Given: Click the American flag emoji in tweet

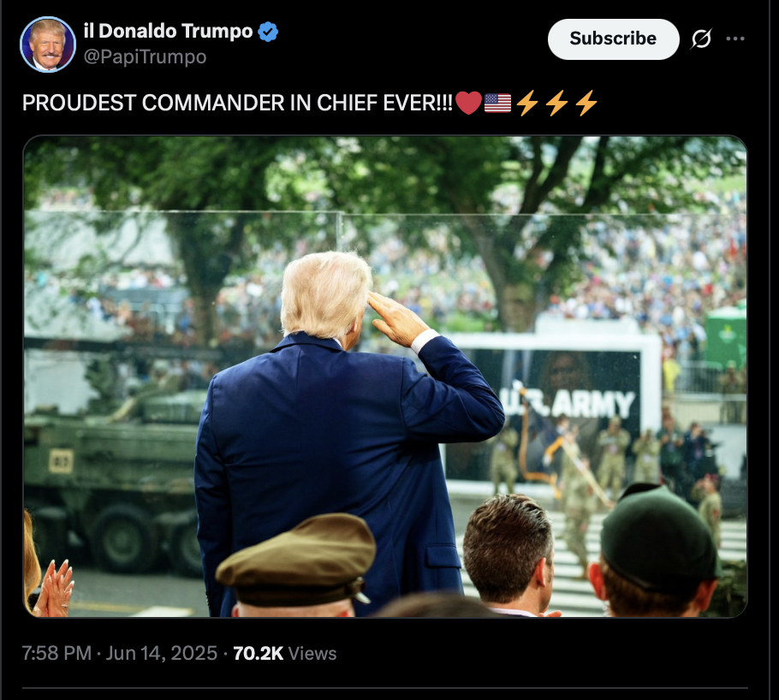Looking at the screenshot, I should pyautogui.click(x=497, y=104).
